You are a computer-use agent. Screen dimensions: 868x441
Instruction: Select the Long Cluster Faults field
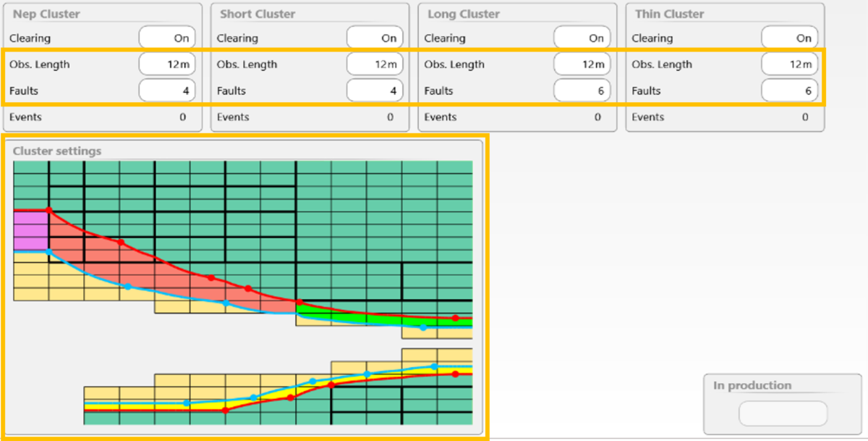pyautogui.click(x=582, y=91)
